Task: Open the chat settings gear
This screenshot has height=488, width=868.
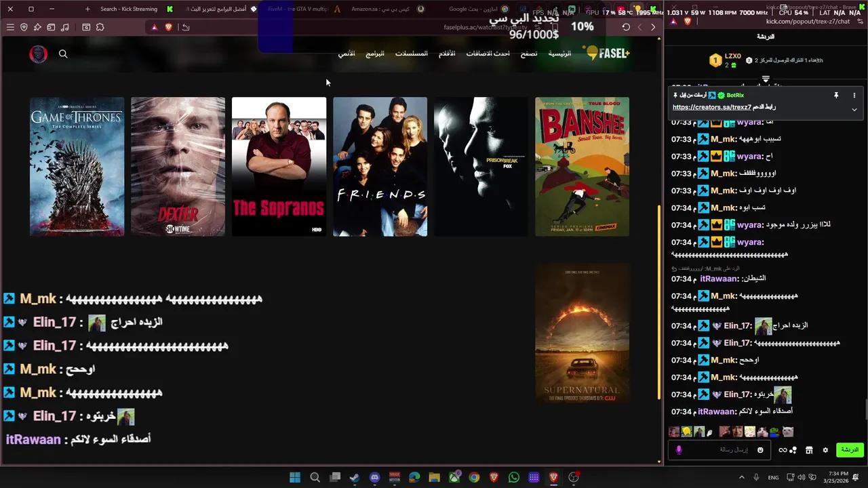Action: point(825,450)
